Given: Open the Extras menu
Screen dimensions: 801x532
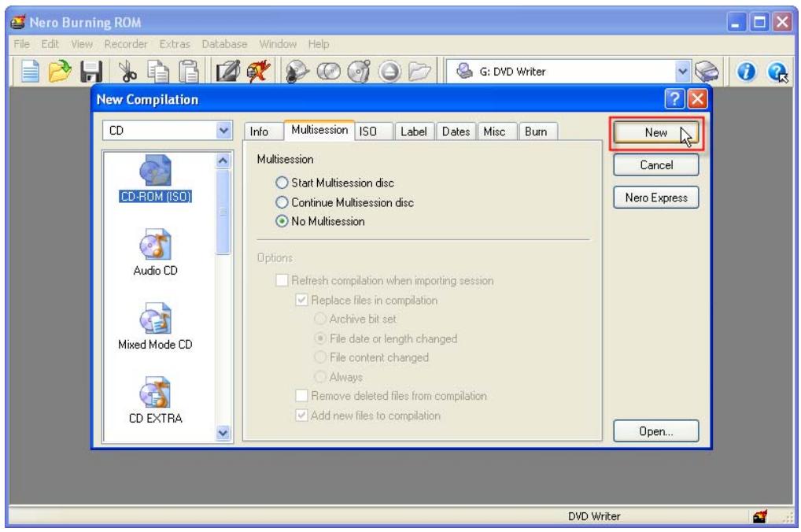Looking at the screenshot, I should pyautogui.click(x=175, y=44).
